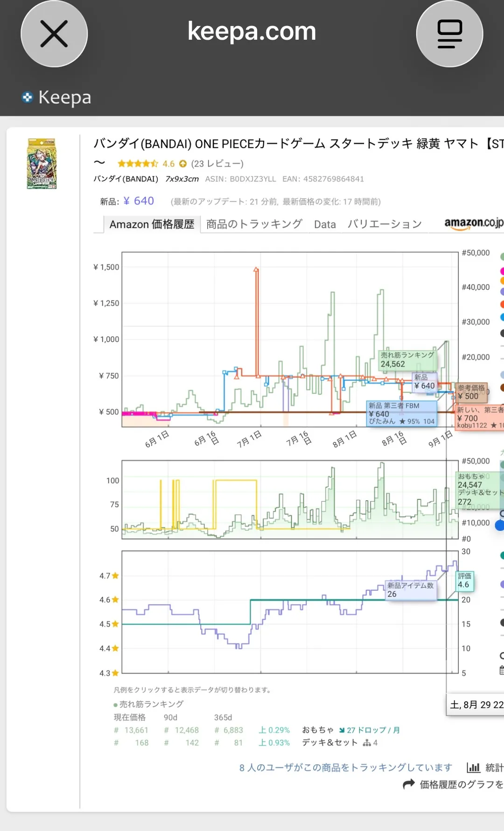Click the 90d rank value 12,468
The width and height of the screenshot is (504, 831).
coord(187,730)
